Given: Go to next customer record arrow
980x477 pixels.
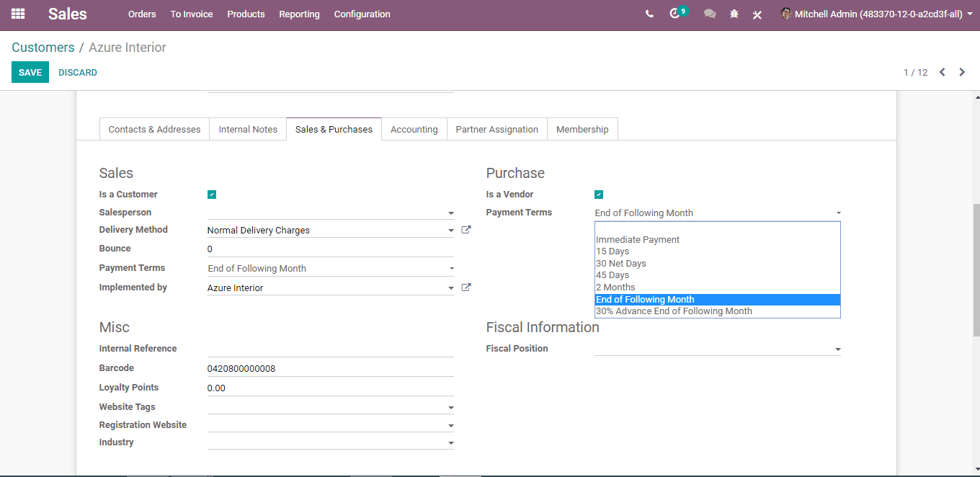Looking at the screenshot, I should click(962, 72).
